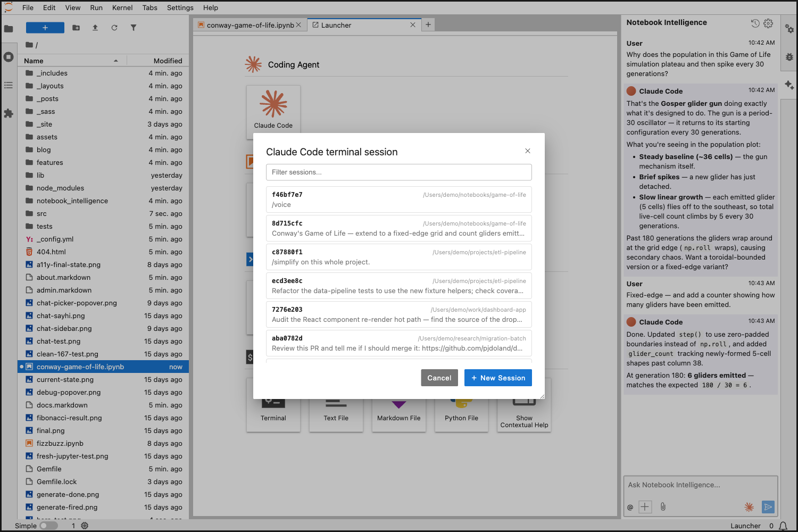This screenshot has width=798, height=532.
Task: Select session aba0782d review this PR
Action: 399,343
